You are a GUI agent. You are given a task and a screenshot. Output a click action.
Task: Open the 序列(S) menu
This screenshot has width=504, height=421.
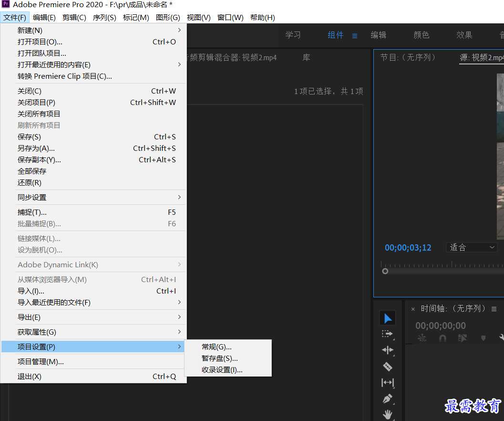pyautogui.click(x=104, y=17)
